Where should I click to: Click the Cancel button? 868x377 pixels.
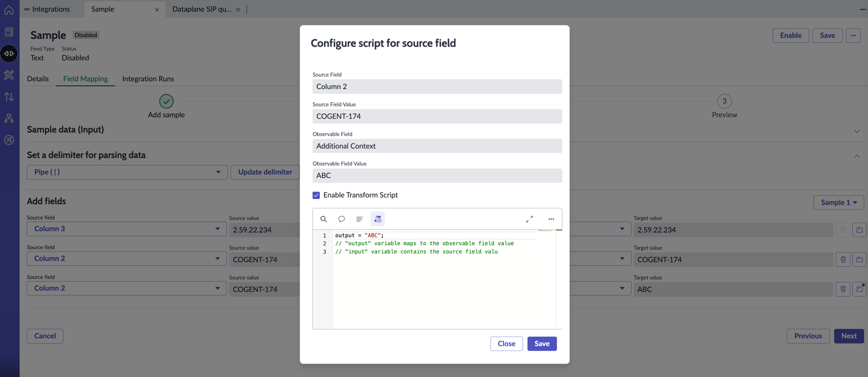[x=45, y=336]
